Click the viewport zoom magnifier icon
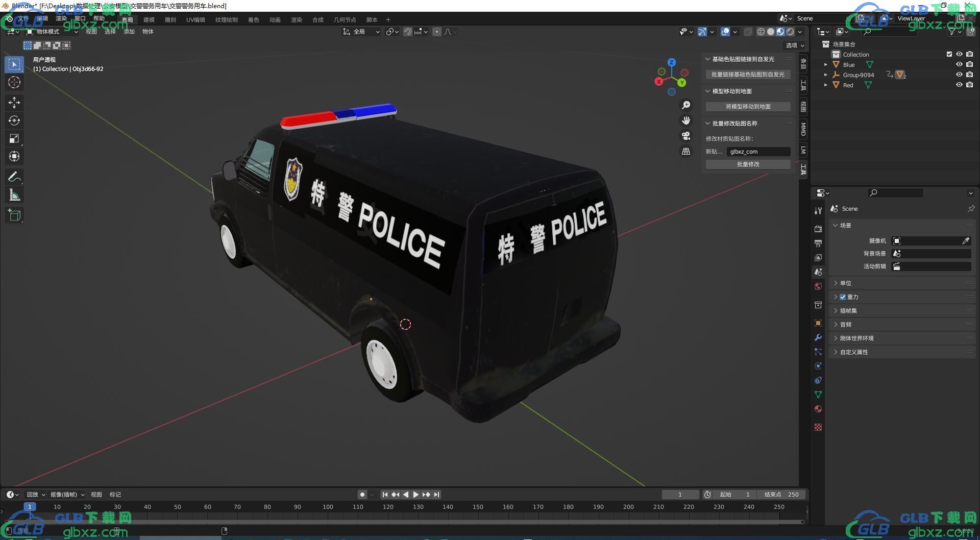This screenshot has width=980, height=540. (x=686, y=105)
